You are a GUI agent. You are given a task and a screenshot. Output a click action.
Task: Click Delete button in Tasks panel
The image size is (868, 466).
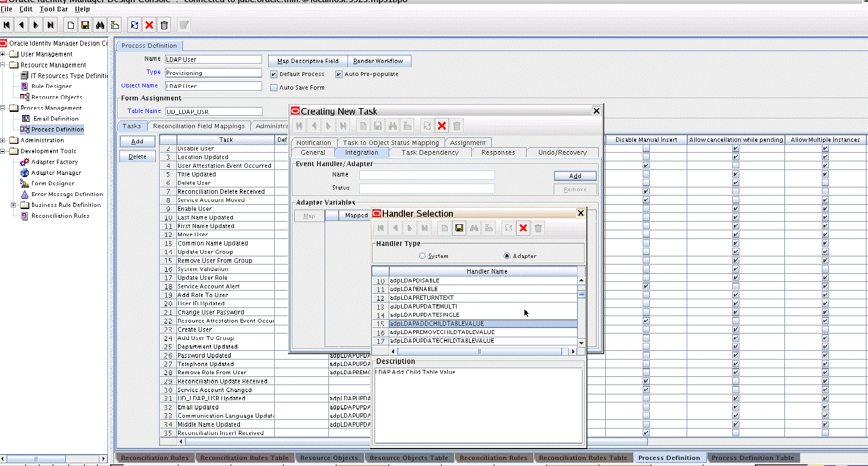click(x=137, y=156)
